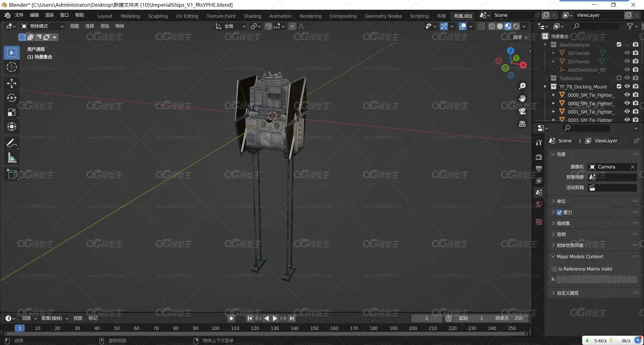The height and width of the screenshot is (345, 644).
Task: Expand the SD-Details object
Action: click(553, 53)
